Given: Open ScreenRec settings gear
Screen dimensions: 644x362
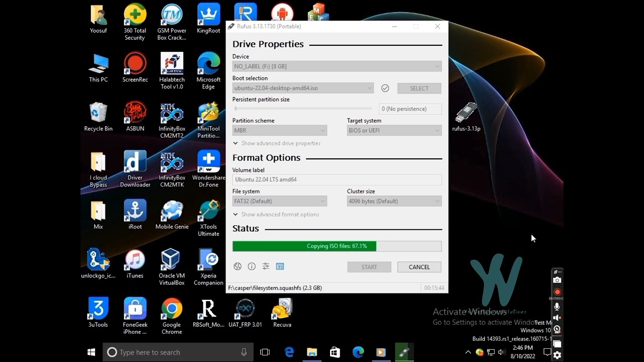Looking at the screenshot, I should (x=557, y=355).
